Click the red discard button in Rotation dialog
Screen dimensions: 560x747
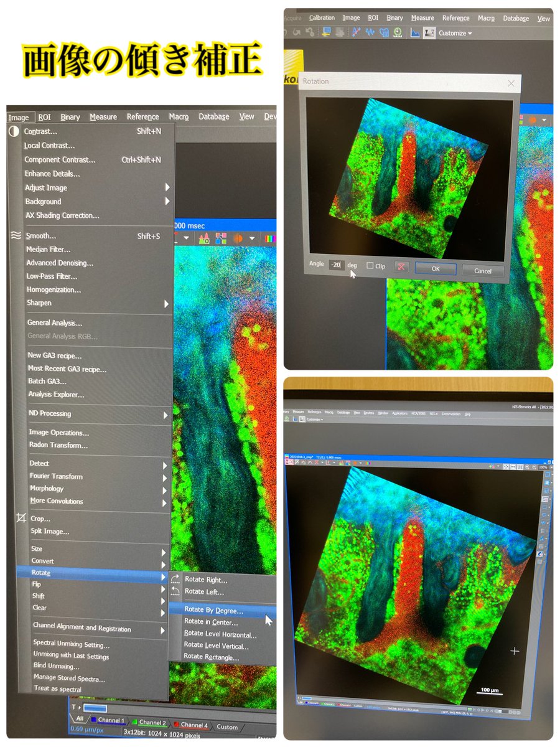pos(401,266)
